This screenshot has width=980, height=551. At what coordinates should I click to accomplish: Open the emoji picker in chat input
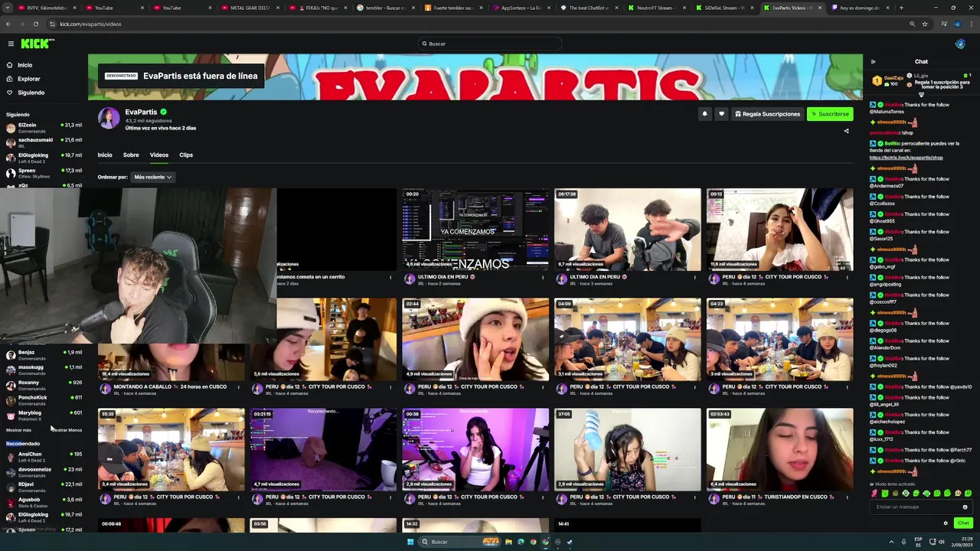pos(965,507)
